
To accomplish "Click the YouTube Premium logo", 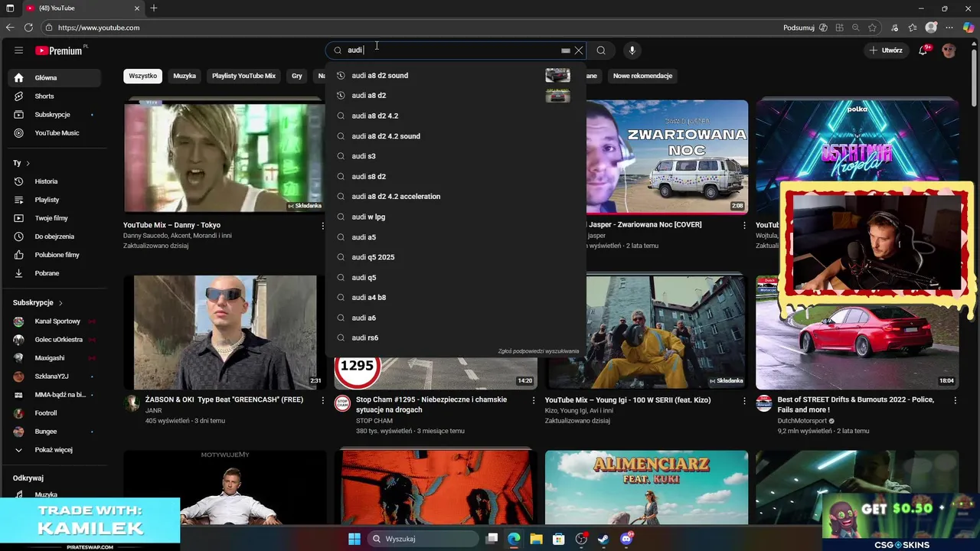I will click(x=60, y=51).
